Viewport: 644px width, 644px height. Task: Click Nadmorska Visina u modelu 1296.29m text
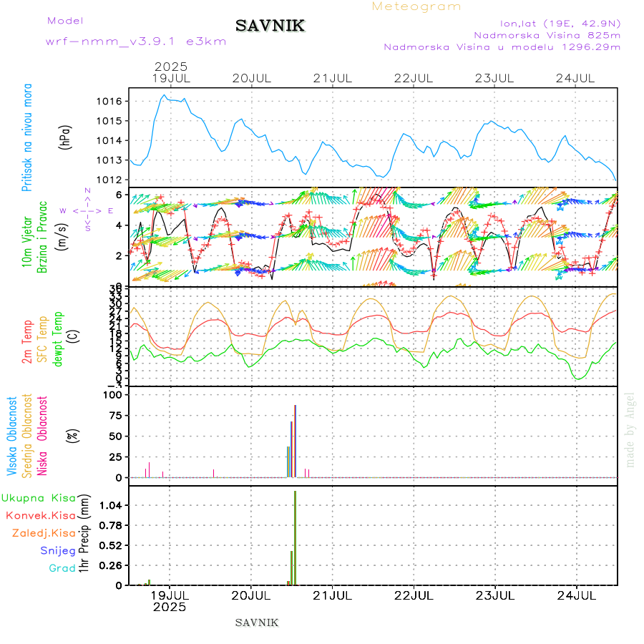tap(502, 47)
